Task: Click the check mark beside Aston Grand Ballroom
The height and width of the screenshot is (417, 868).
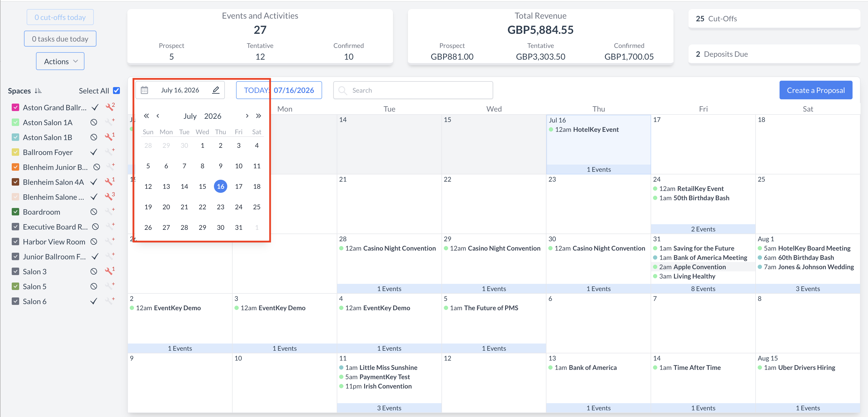Action: [x=95, y=108]
